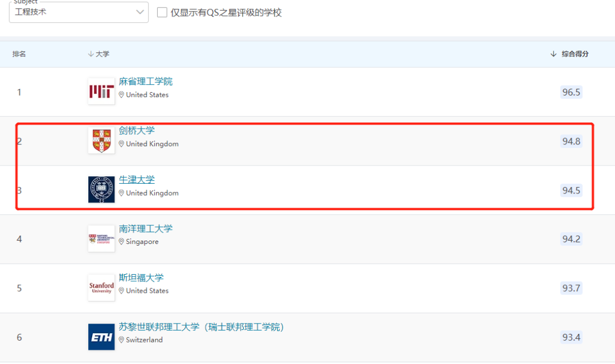The width and height of the screenshot is (615, 364).
Task: Click United States under 斯坦福大学
Action: [x=147, y=291]
